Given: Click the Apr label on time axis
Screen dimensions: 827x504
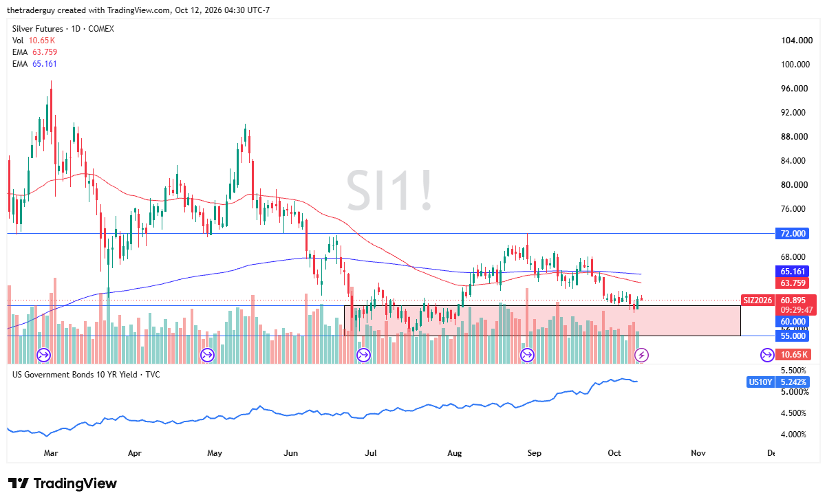Looking at the screenshot, I should click(134, 454).
